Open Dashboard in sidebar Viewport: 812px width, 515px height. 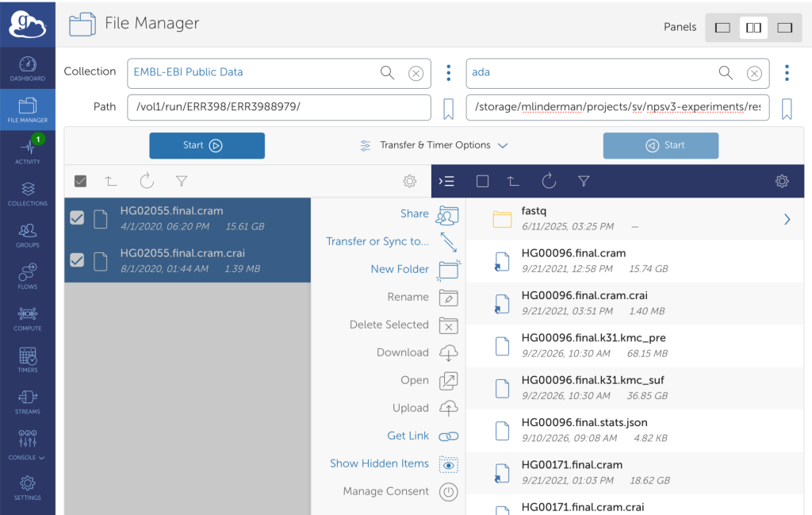coord(28,68)
